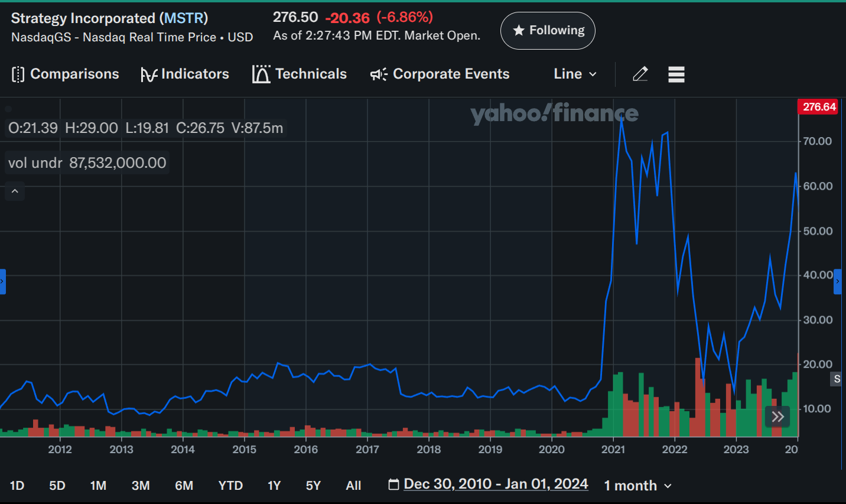Click the vol undr 87,532,000.00 indicator label

tap(87, 162)
